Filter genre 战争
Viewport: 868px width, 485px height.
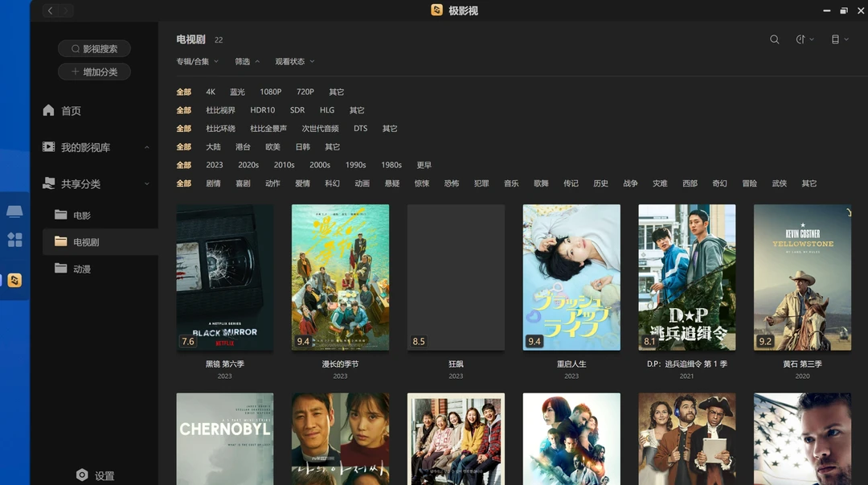(x=631, y=183)
